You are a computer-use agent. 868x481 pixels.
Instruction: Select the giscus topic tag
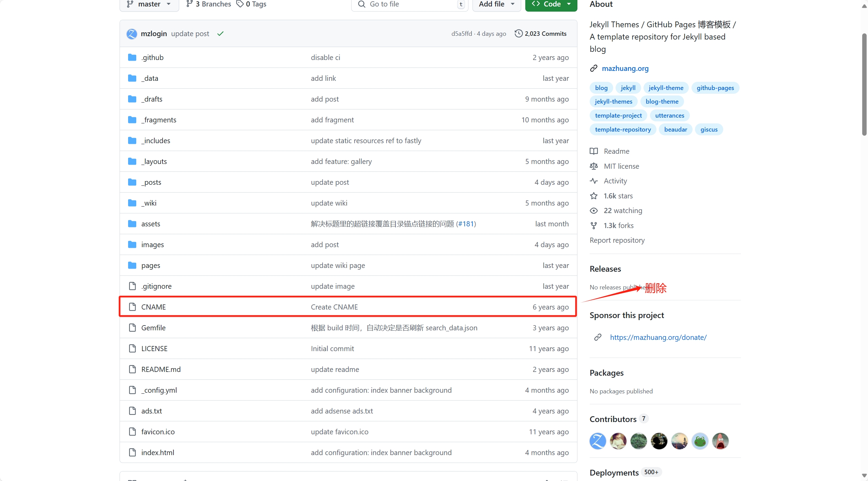(709, 130)
